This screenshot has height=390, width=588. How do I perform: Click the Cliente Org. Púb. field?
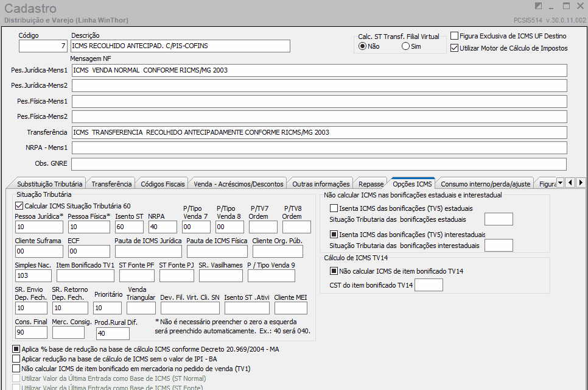coord(278,252)
